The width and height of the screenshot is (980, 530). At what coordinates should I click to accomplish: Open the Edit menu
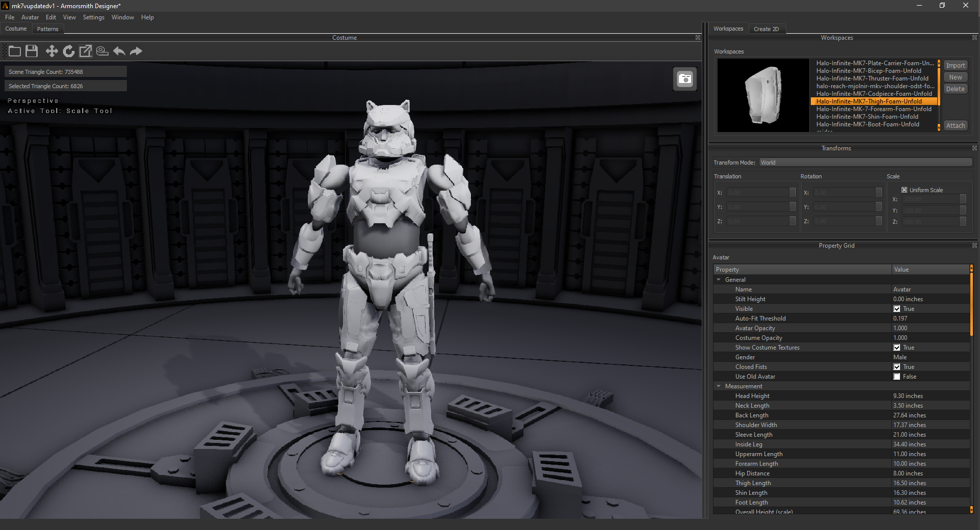pos(51,17)
